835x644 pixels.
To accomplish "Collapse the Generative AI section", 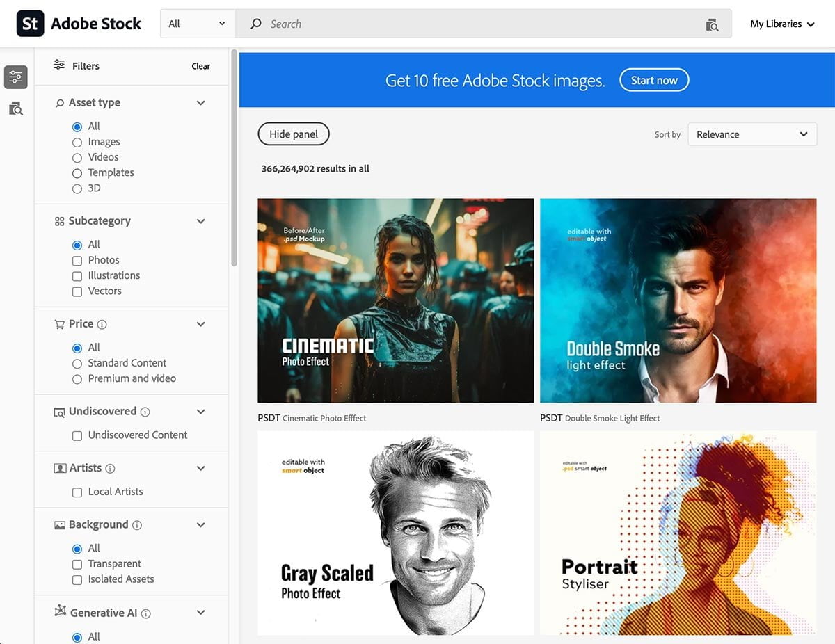I will pos(200,613).
